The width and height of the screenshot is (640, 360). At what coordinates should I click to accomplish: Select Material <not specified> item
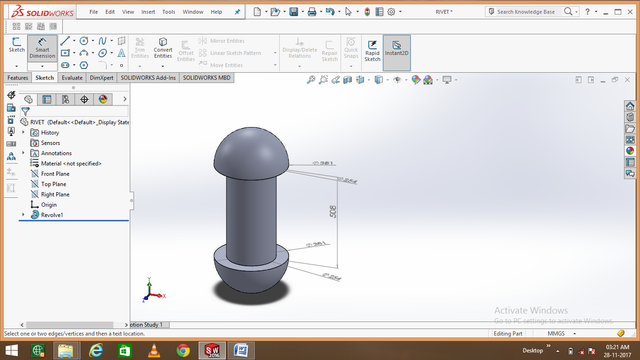[x=71, y=163]
